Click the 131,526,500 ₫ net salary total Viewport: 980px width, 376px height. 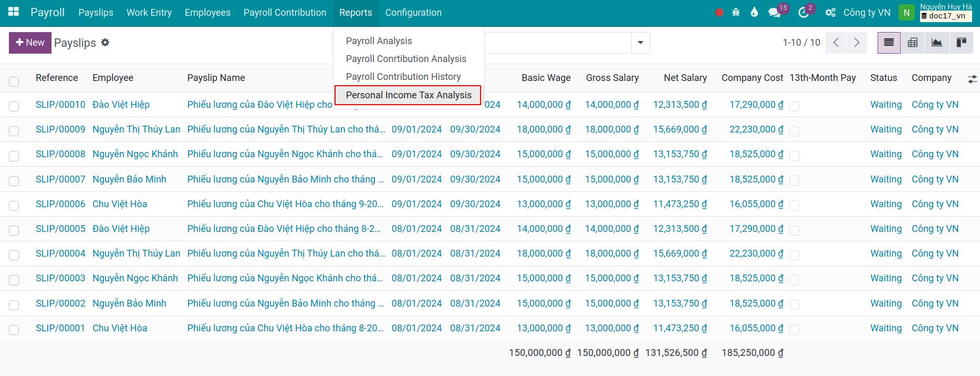676,353
